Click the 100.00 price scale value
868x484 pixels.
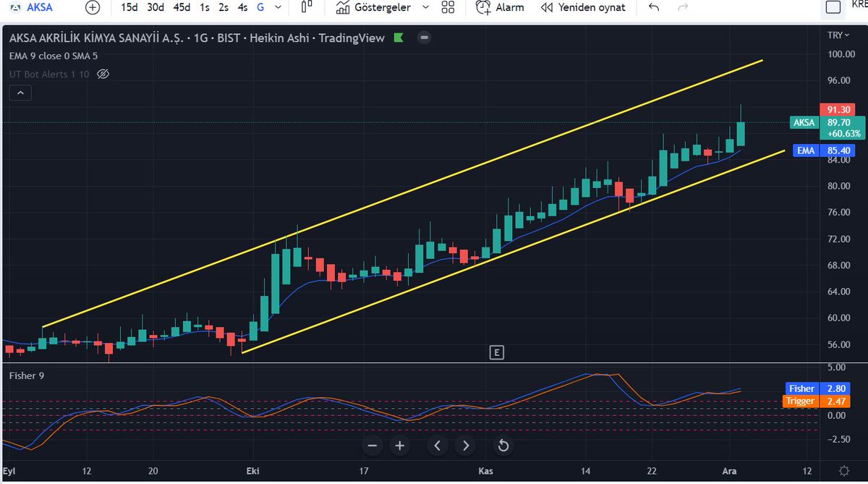coord(841,54)
